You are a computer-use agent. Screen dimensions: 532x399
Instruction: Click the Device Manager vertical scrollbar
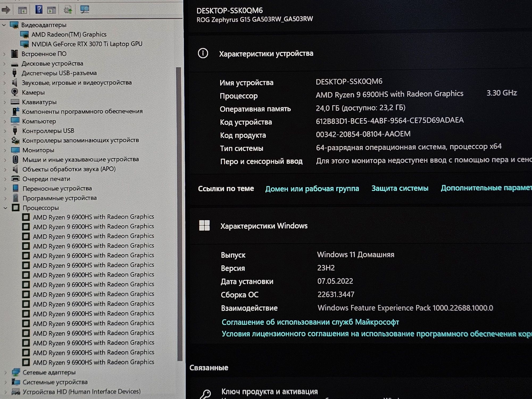179,214
